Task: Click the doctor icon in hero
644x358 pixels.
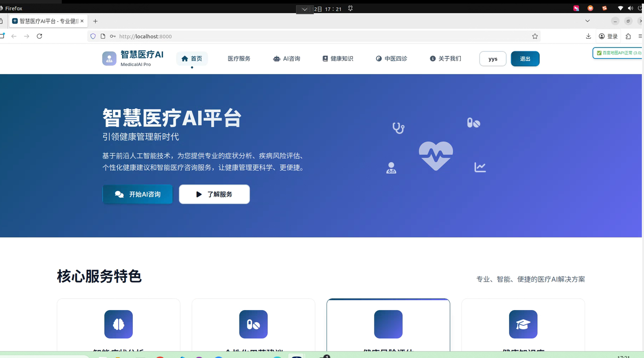Action: point(391,168)
